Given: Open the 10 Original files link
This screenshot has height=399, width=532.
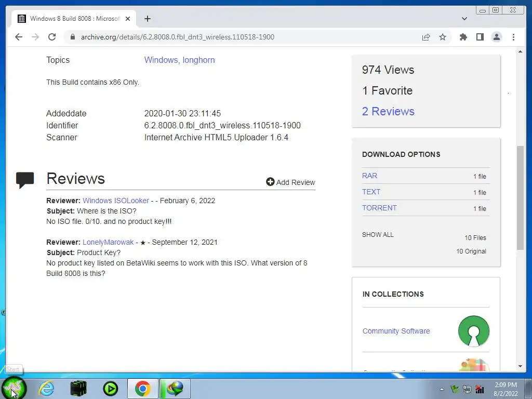Looking at the screenshot, I should point(471,251).
